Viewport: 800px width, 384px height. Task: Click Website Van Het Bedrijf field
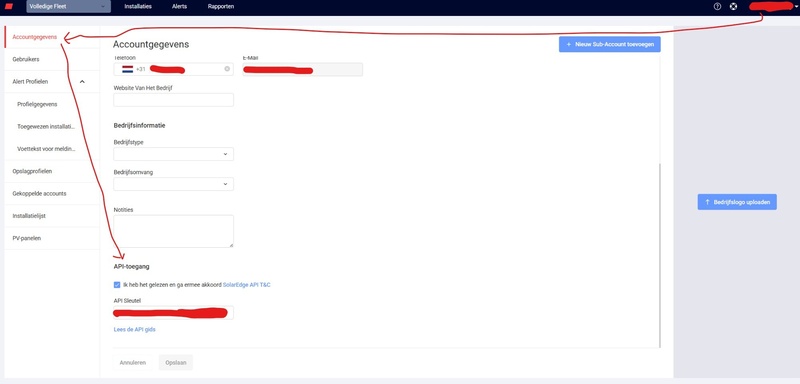(x=173, y=100)
